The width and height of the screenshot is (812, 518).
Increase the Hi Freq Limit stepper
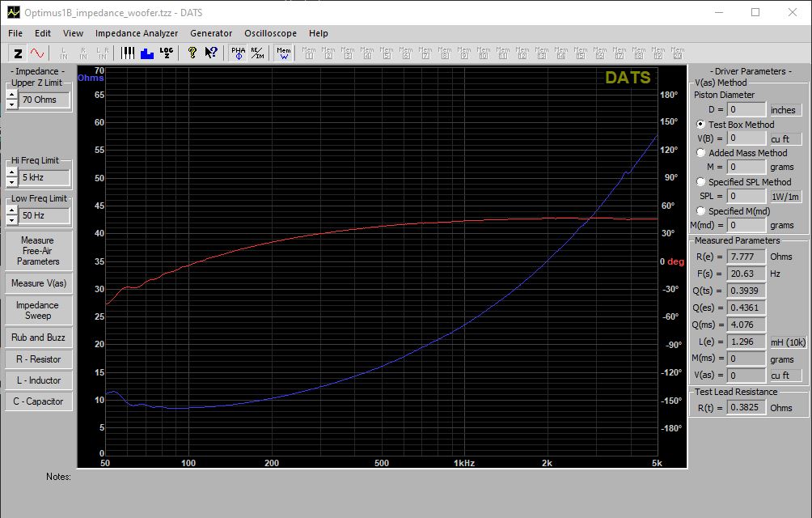coord(12,172)
